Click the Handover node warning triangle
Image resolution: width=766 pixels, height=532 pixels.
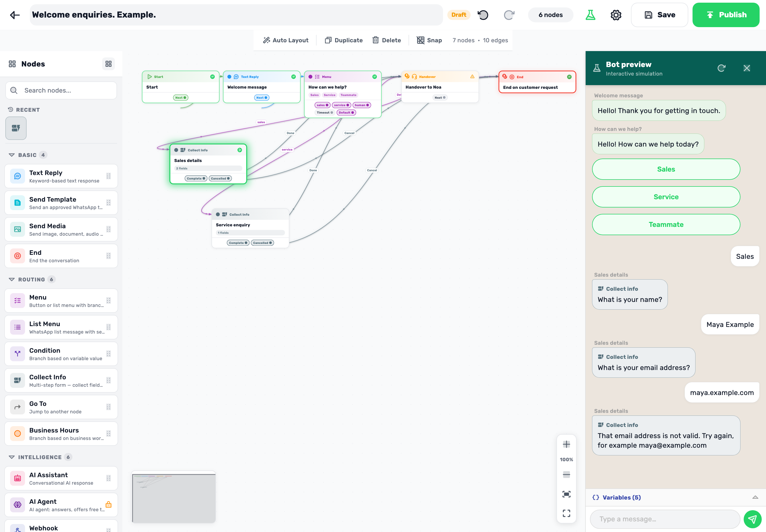click(472, 77)
